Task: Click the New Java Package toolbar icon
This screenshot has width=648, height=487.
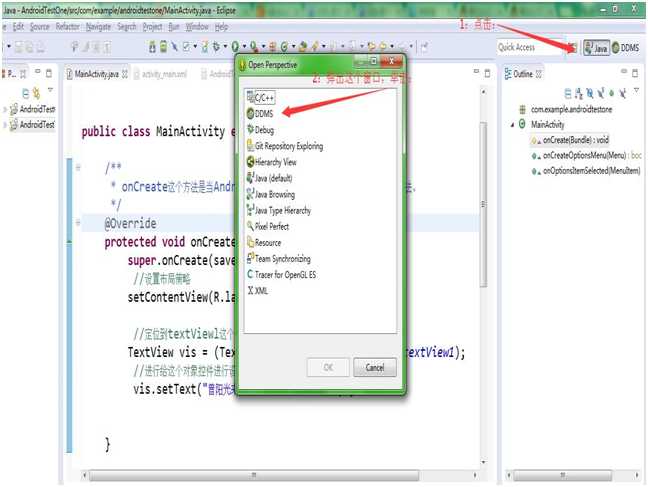Action: pos(272,47)
